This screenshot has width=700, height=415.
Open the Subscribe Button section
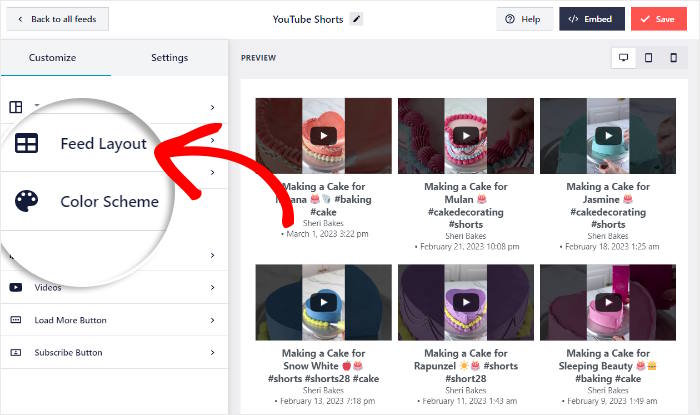point(114,353)
